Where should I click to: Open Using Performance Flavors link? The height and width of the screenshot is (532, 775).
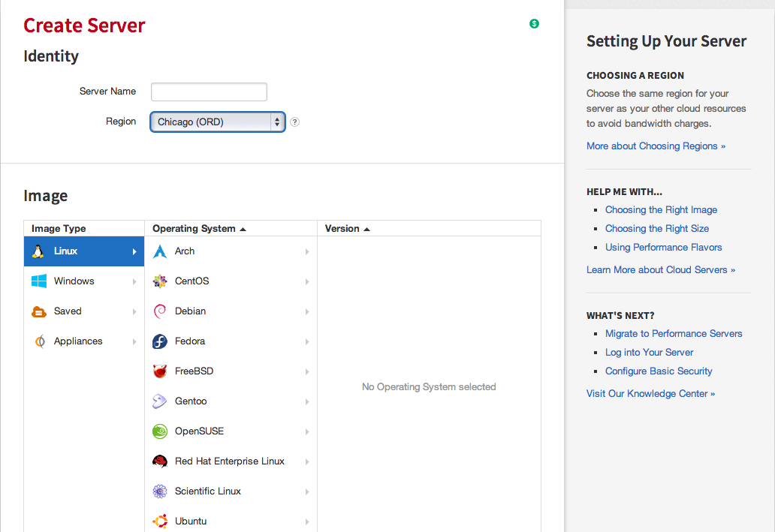coord(663,248)
